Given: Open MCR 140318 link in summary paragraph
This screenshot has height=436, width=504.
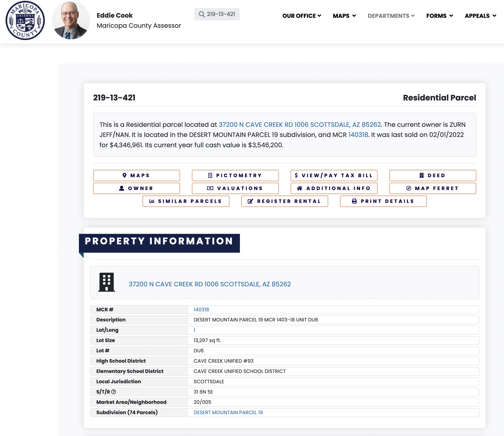Looking at the screenshot, I should (358, 135).
